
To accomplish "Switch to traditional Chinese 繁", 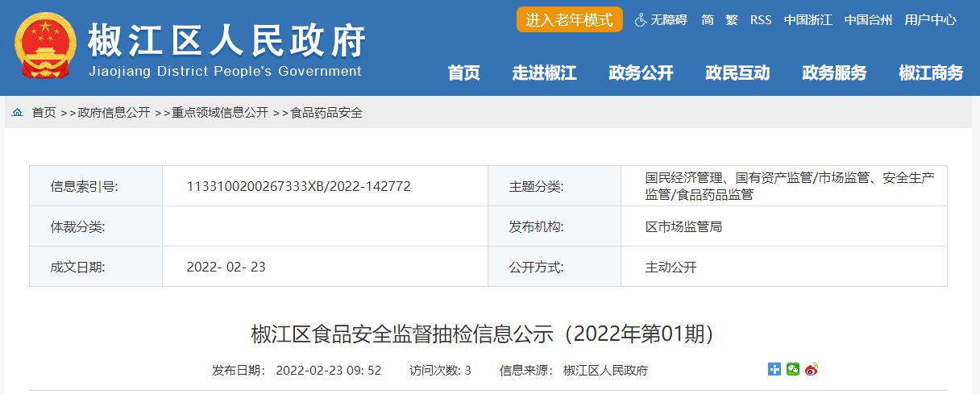I will tap(732, 20).
